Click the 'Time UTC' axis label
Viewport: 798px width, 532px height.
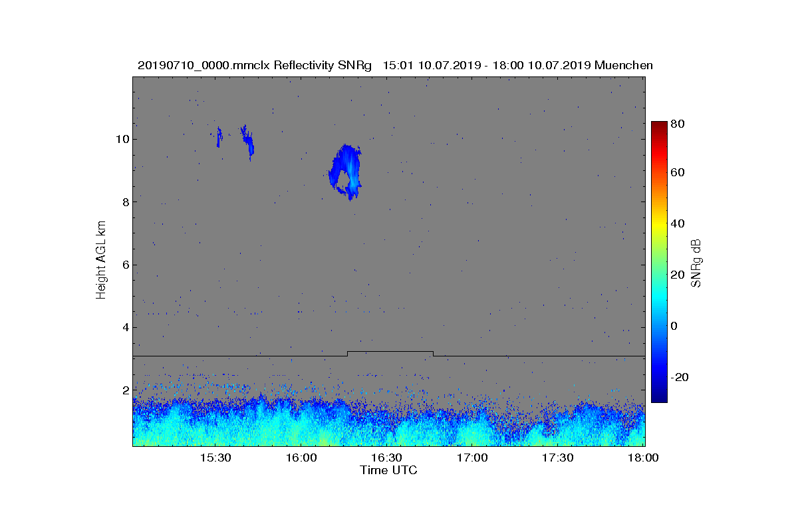coord(389,470)
